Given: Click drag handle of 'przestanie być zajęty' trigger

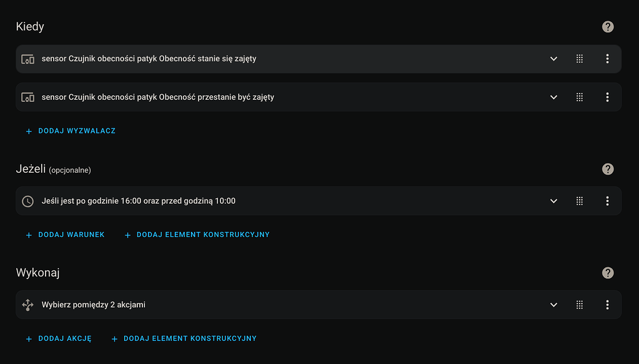Looking at the screenshot, I should click(x=580, y=97).
